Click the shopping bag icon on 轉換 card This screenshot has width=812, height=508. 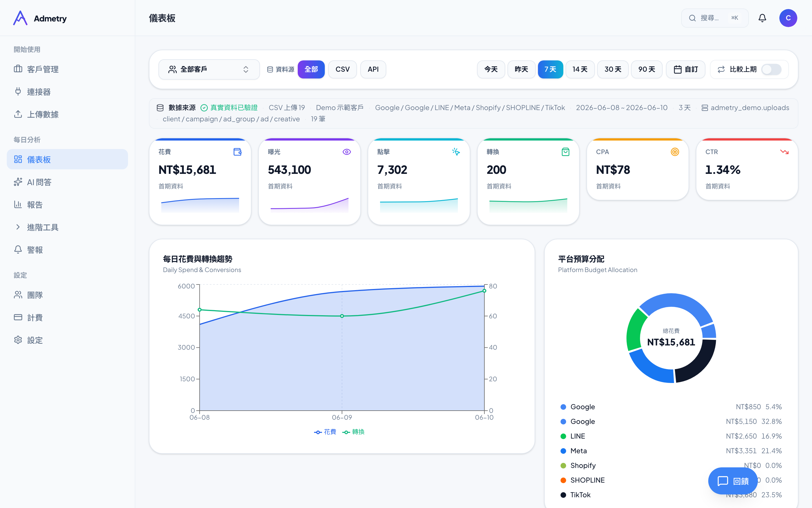pyautogui.click(x=565, y=152)
